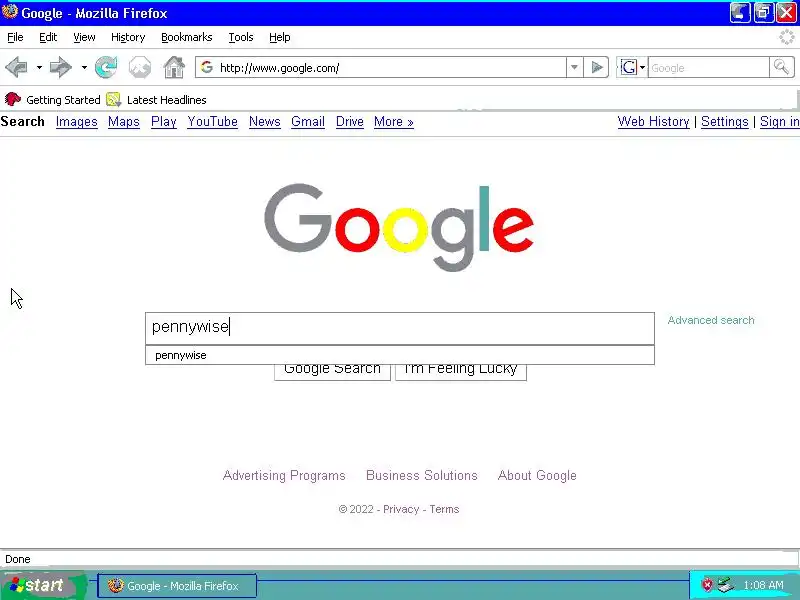
Task: Open the Edit menu
Action: 48,37
